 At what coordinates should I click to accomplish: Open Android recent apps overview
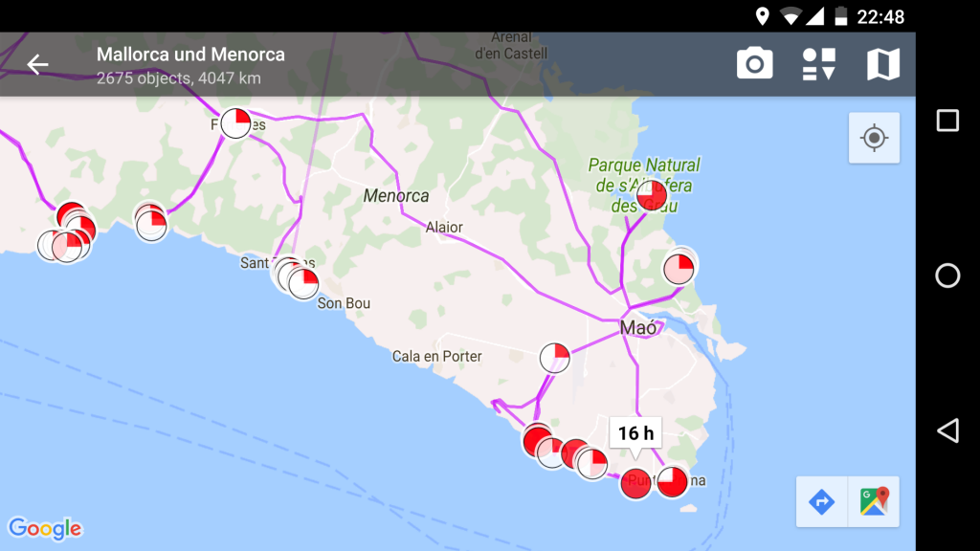(947, 121)
